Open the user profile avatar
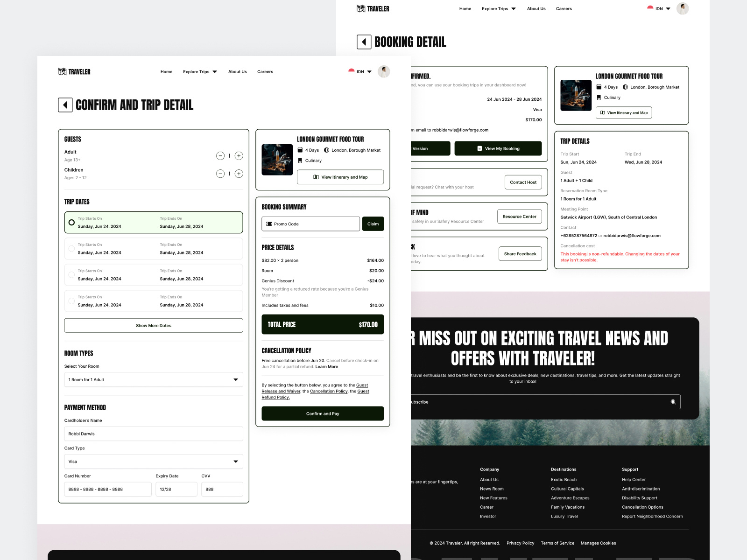Viewport: 747px width, 560px height. click(383, 71)
